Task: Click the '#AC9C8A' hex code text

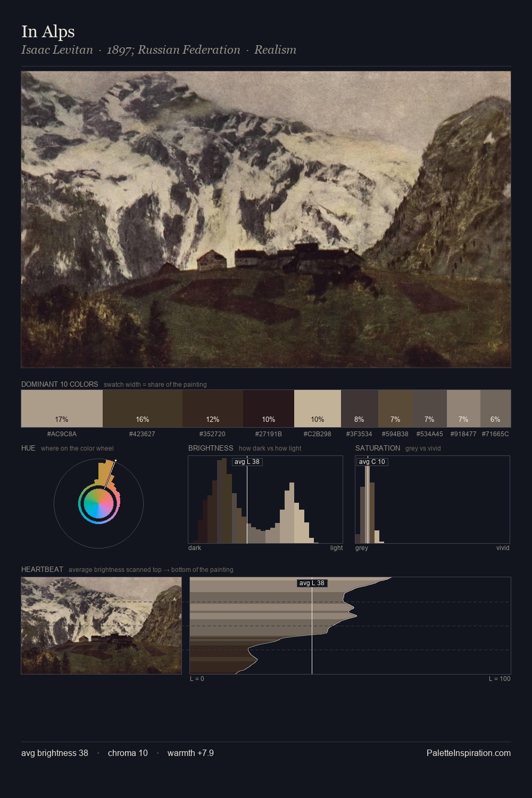Action: click(62, 434)
